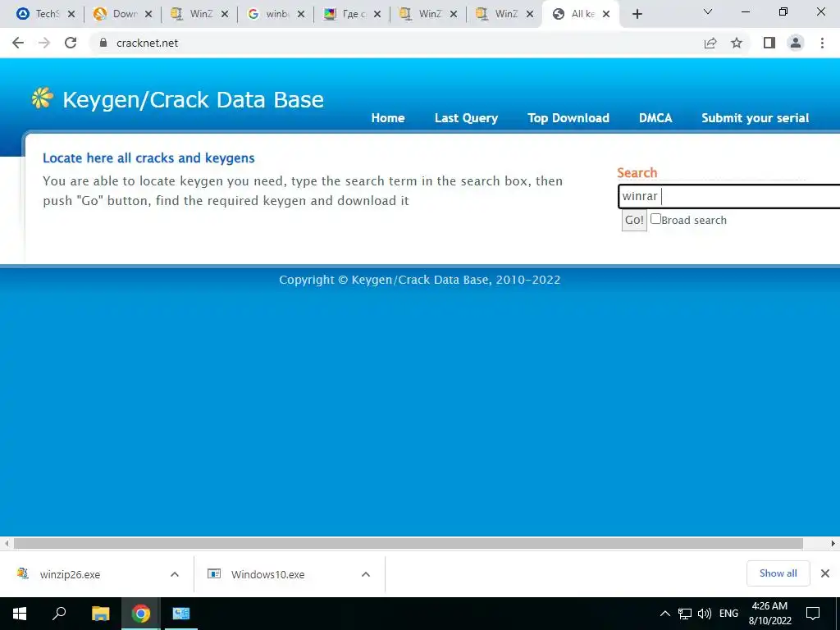
Task: Open the Last Query menu link
Action: [x=466, y=118]
